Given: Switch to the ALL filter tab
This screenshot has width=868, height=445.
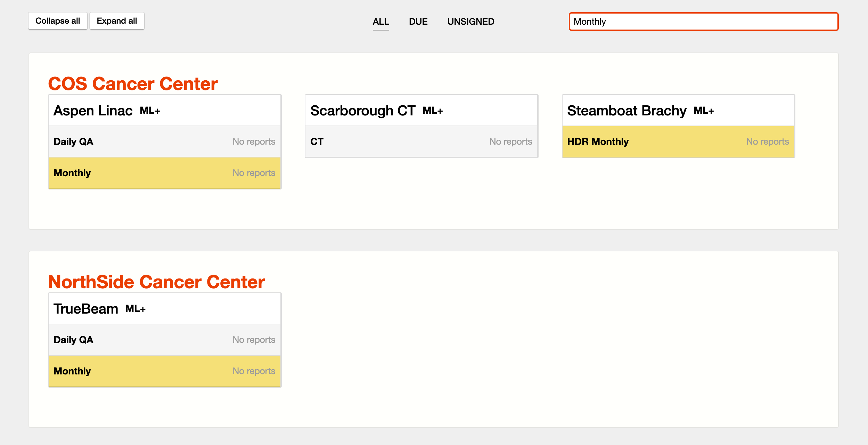Looking at the screenshot, I should point(381,22).
